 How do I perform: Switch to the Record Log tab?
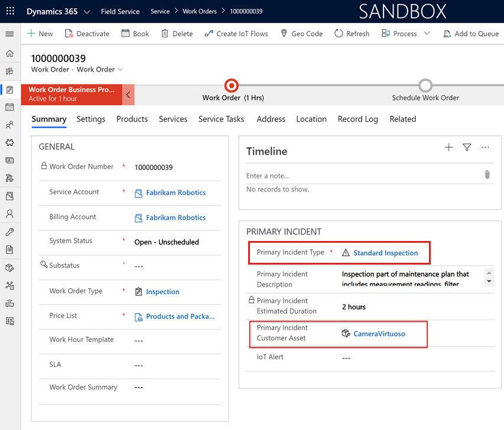[x=357, y=119]
